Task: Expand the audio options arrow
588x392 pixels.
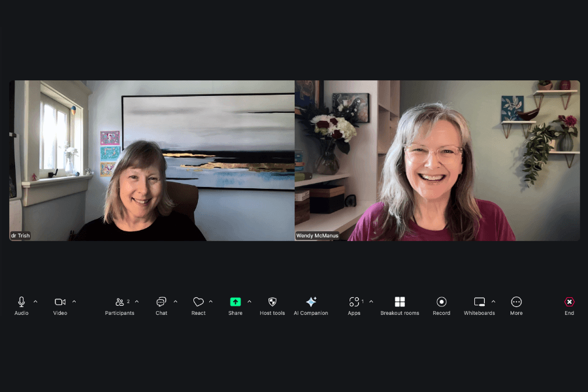Action: pos(35,302)
